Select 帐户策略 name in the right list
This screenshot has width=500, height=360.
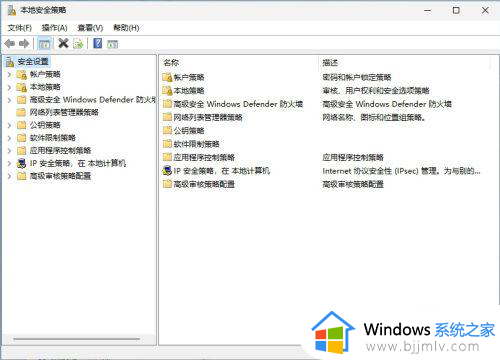189,77
